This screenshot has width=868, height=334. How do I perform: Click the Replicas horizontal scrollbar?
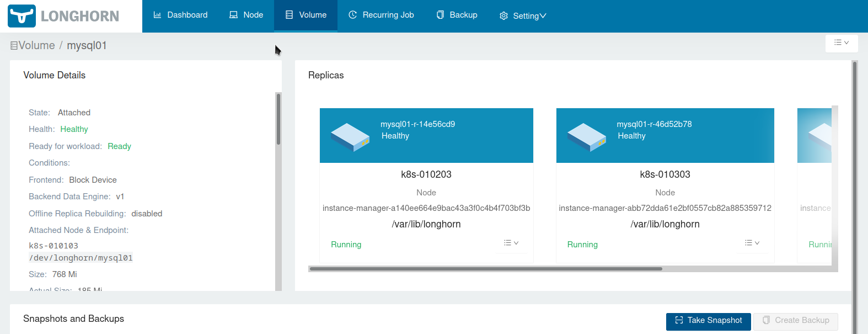click(x=486, y=269)
